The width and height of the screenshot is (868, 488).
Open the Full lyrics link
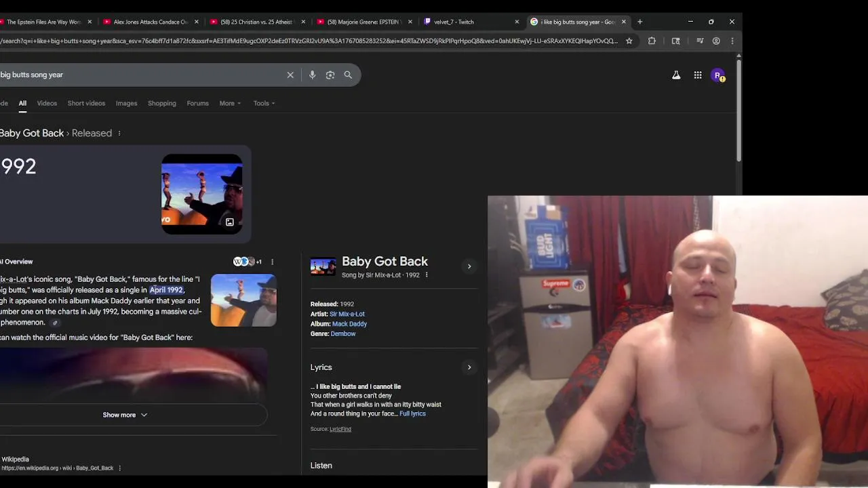point(412,413)
